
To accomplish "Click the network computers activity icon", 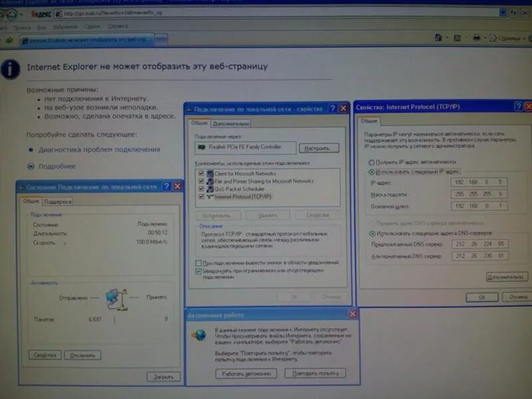I will point(116,299).
